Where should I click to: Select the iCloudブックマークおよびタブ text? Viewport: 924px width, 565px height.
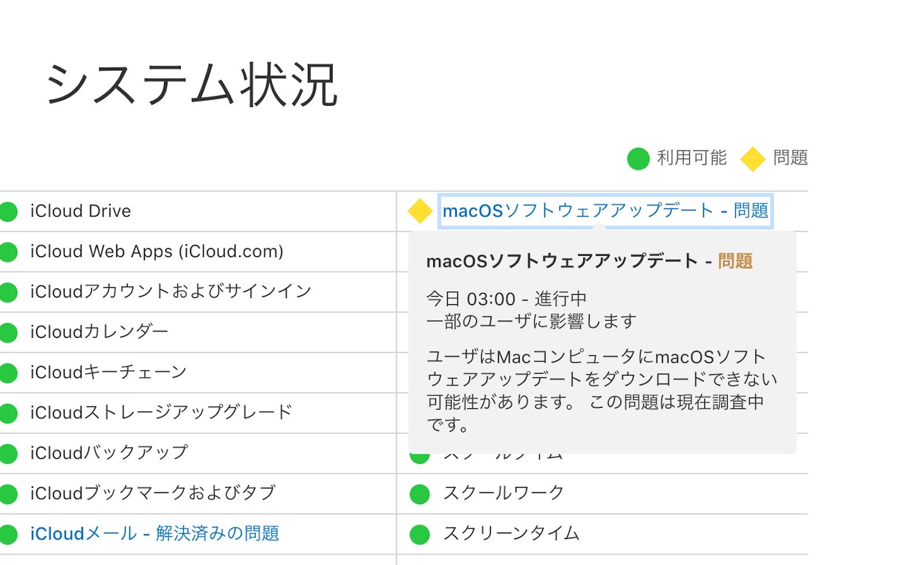point(153,493)
